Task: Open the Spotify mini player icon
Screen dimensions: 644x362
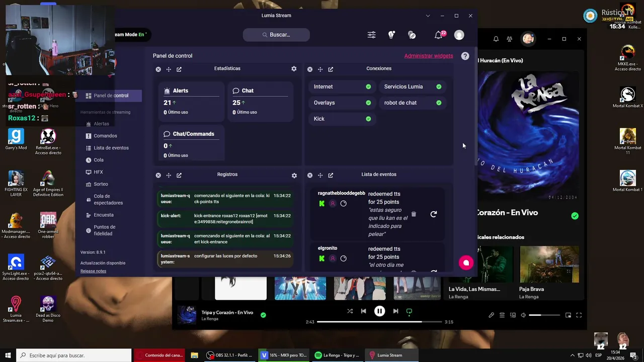Action: pyautogui.click(x=568, y=315)
